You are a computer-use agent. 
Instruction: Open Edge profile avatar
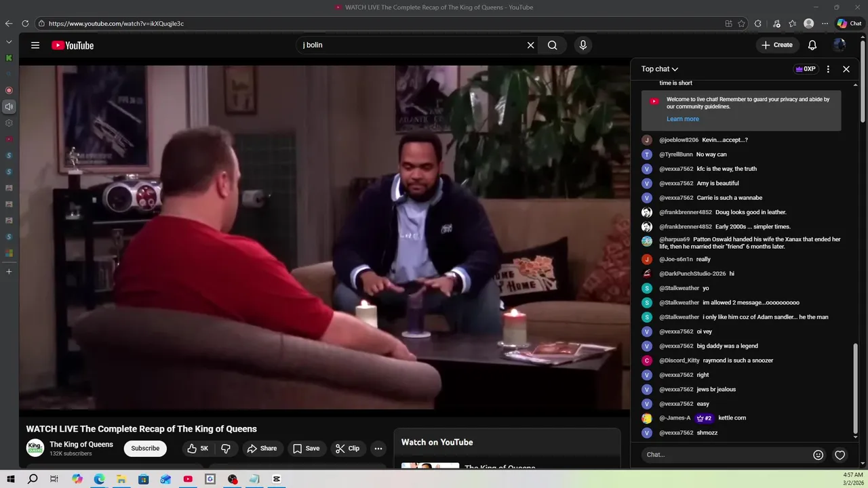point(808,24)
